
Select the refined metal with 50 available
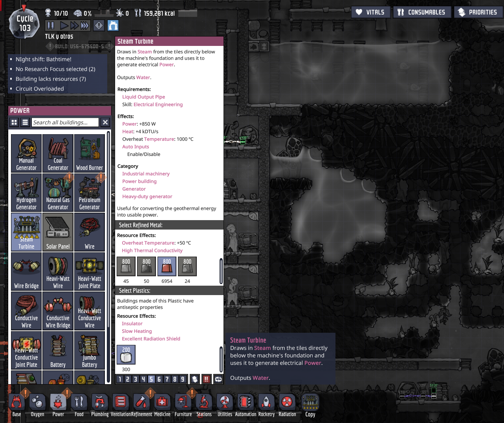[147, 267]
